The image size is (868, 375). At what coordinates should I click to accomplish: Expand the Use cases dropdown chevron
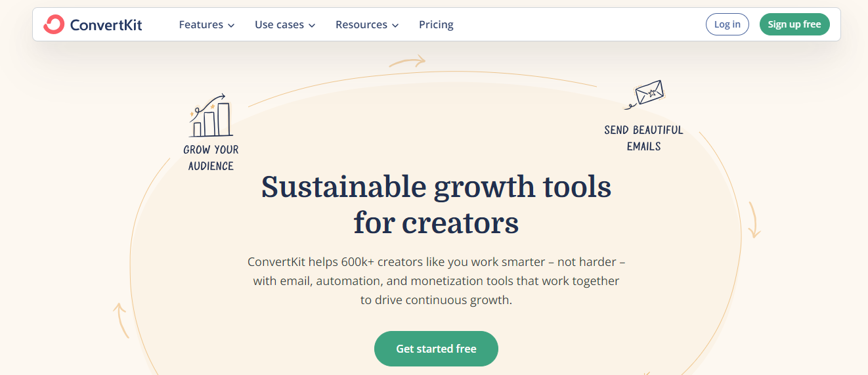312,26
